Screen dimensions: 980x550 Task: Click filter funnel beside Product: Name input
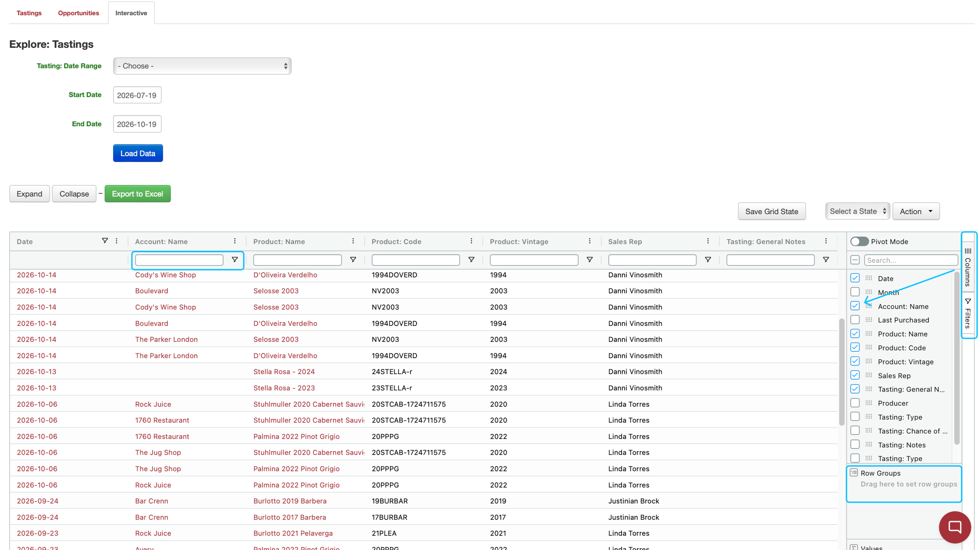353,260
